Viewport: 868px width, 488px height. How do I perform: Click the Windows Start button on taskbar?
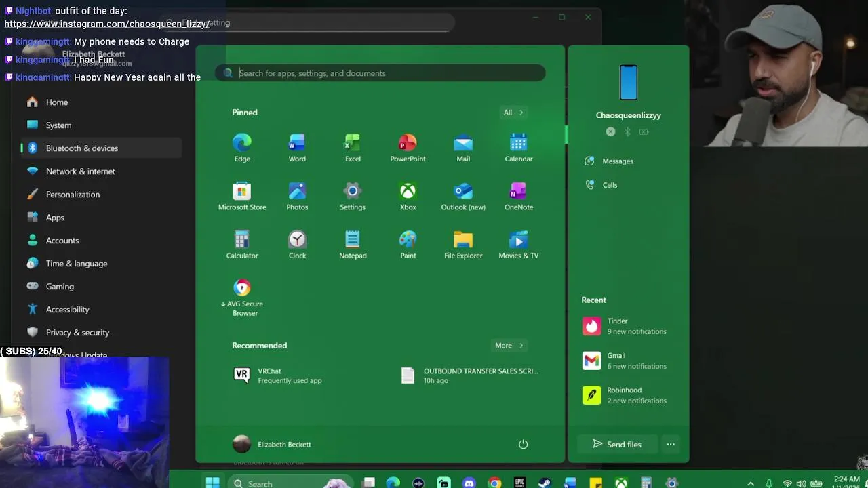click(x=212, y=483)
